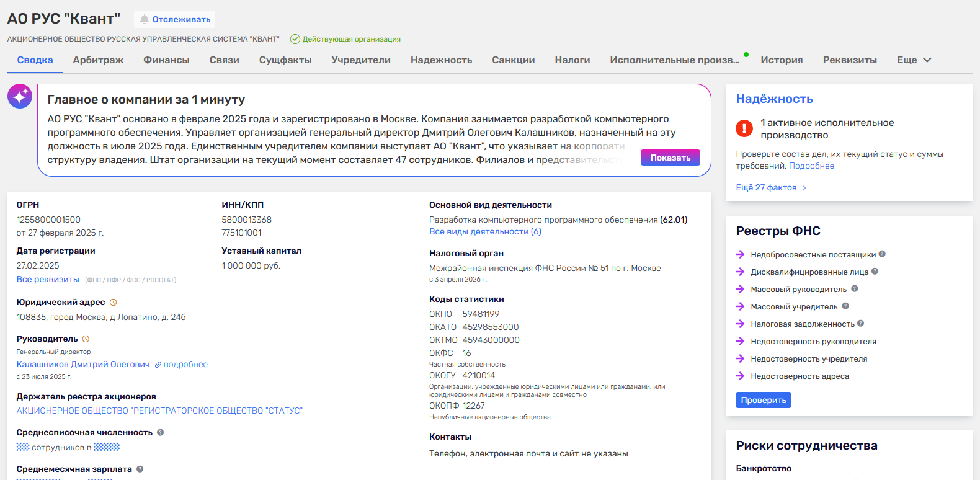Click the OGRN number 1255800001500
980x480 pixels.
(48, 220)
